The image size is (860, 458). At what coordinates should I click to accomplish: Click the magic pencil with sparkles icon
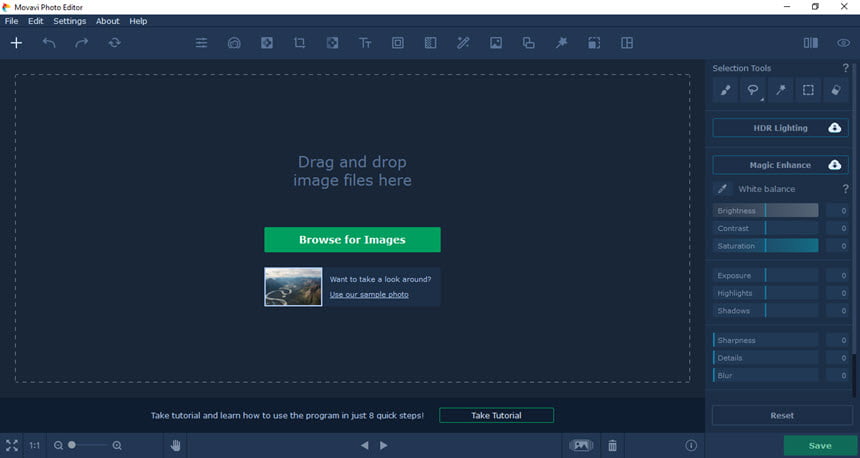pyautogui.click(x=463, y=43)
